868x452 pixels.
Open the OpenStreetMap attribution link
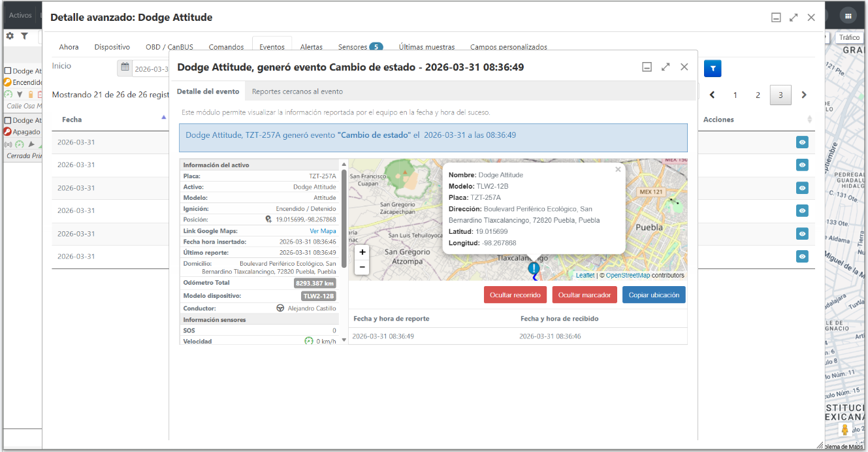pos(628,276)
